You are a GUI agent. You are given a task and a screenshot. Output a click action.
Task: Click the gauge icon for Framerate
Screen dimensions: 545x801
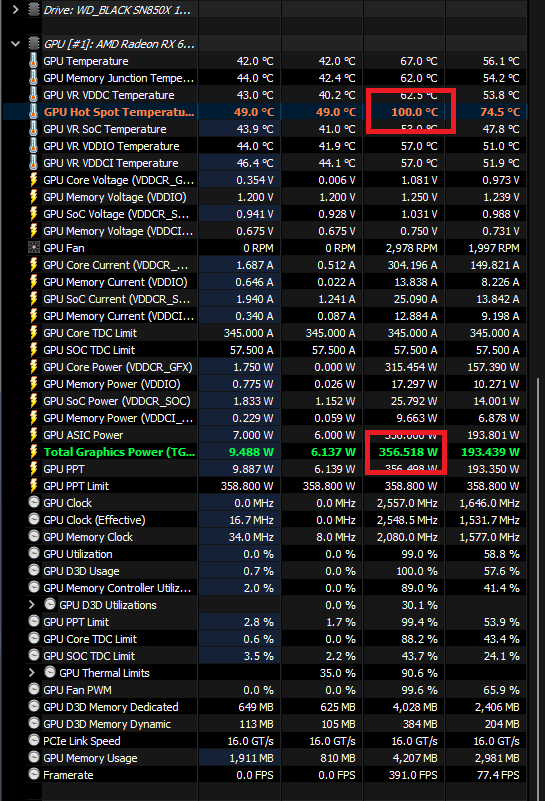click(x=34, y=774)
